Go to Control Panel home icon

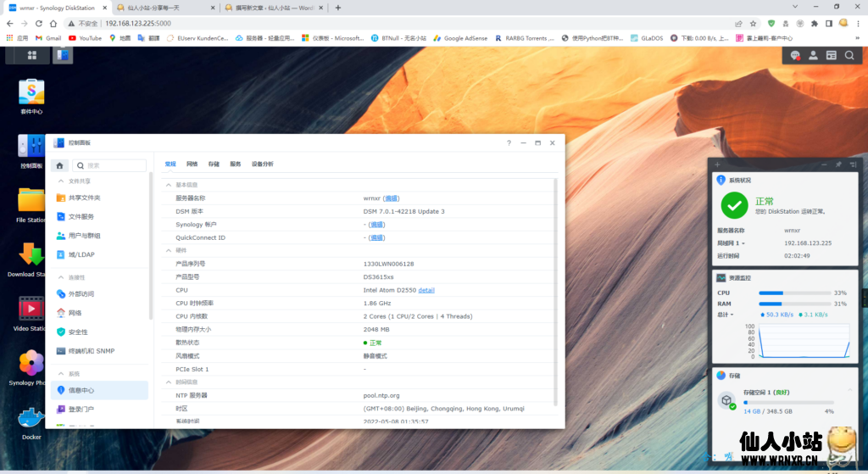[x=59, y=165]
